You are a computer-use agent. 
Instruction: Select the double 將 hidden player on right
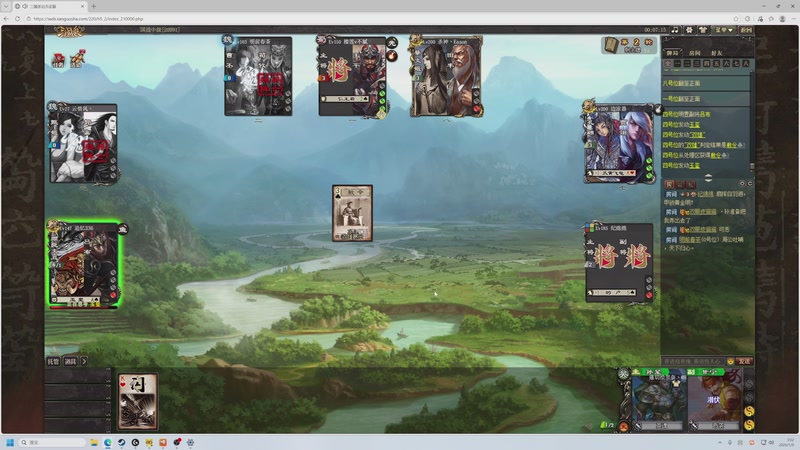click(x=619, y=262)
